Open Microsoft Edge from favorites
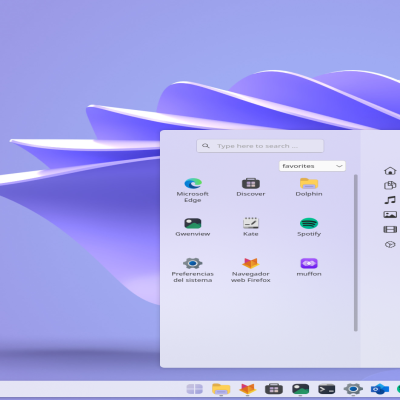Screen dimensions: 400x400 [193, 190]
